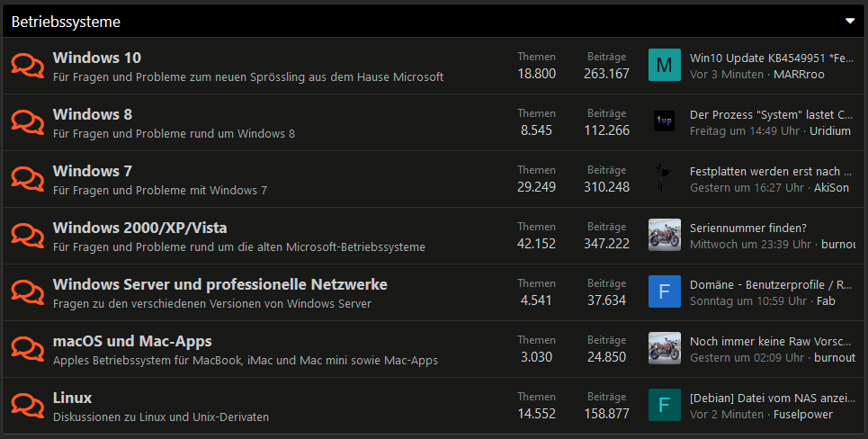Click the blue F avatar of Fab
The image size is (868, 439).
(x=665, y=291)
